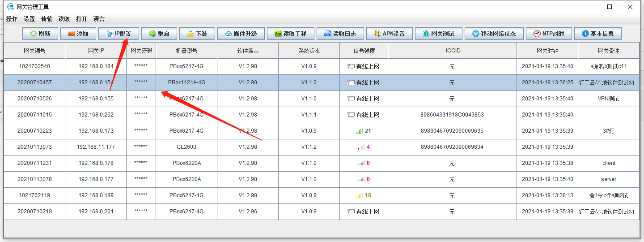Click the 读取工程 read project button
This screenshot has width=644, height=242.
tap(290, 34)
